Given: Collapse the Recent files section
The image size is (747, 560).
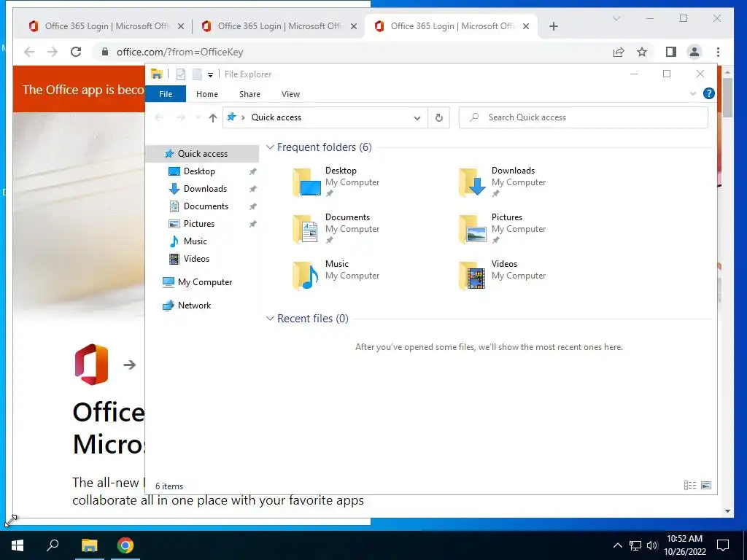Looking at the screenshot, I should pos(270,319).
